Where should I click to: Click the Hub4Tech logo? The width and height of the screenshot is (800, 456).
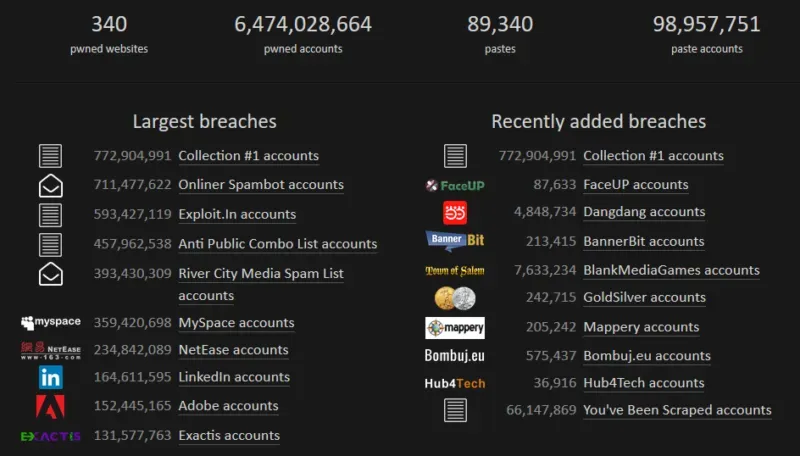tap(455, 383)
